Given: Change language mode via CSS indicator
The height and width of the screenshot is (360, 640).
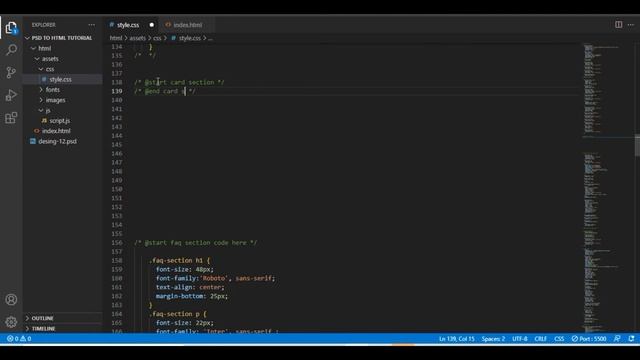Looking at the screenshot, I should pyautogui.click(x=559, y=339).
